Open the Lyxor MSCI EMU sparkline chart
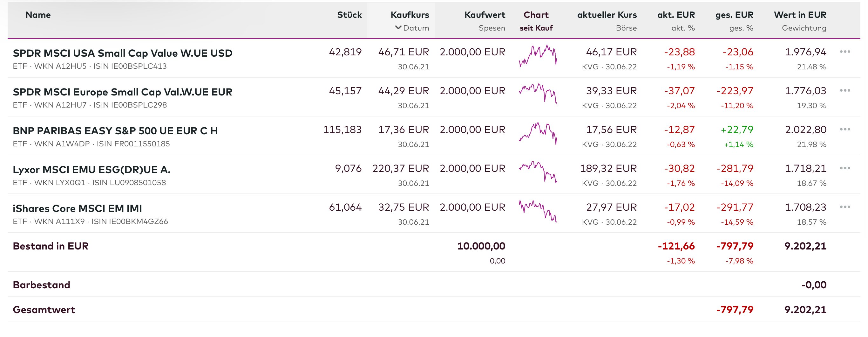 [538, 172]
